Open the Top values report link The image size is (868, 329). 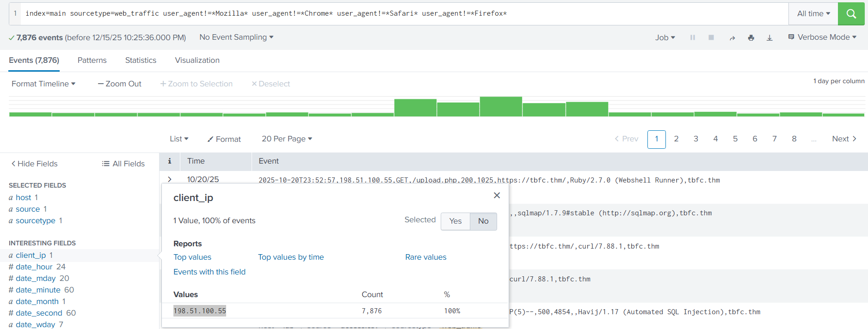[192, 257]
